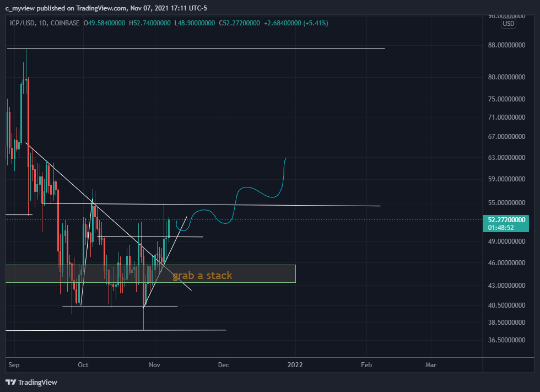
Task: Click the low value L48.90000000
Action: [x=195, y=23]
